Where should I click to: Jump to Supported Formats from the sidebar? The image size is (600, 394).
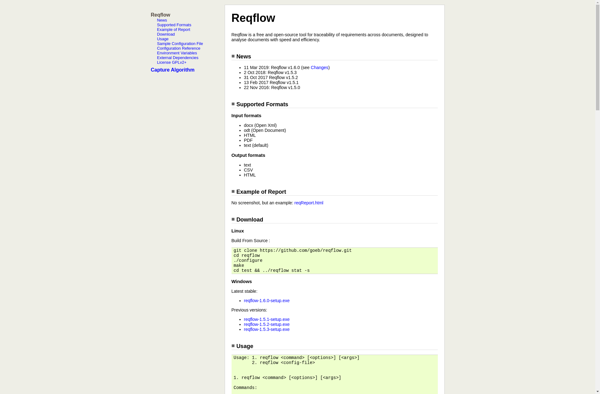tap(174, 25)
